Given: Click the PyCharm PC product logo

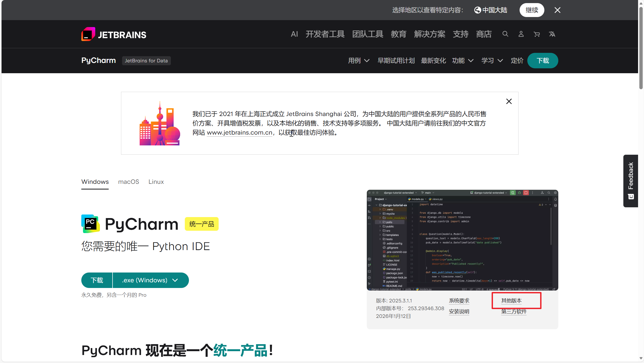Looking at the screenshot, I should [90, 224].
